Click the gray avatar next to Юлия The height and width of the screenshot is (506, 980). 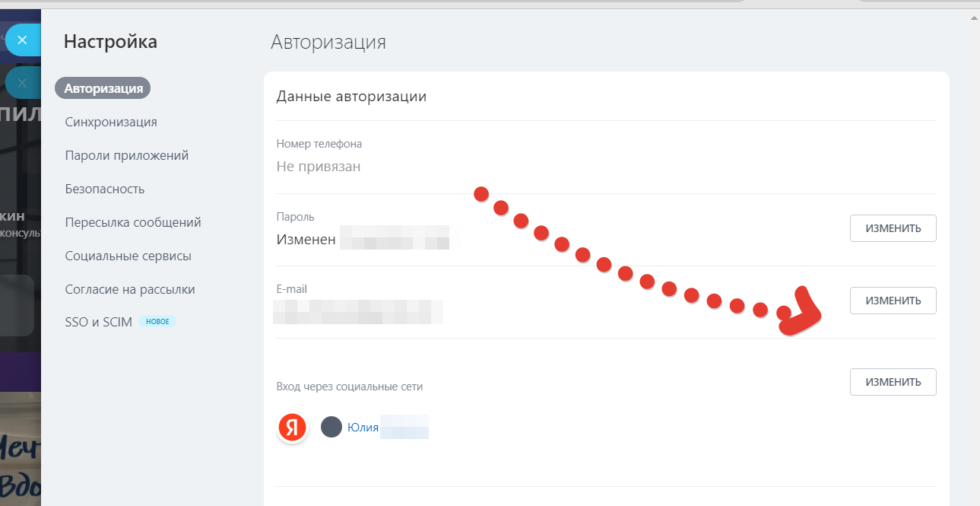point(331,427)
